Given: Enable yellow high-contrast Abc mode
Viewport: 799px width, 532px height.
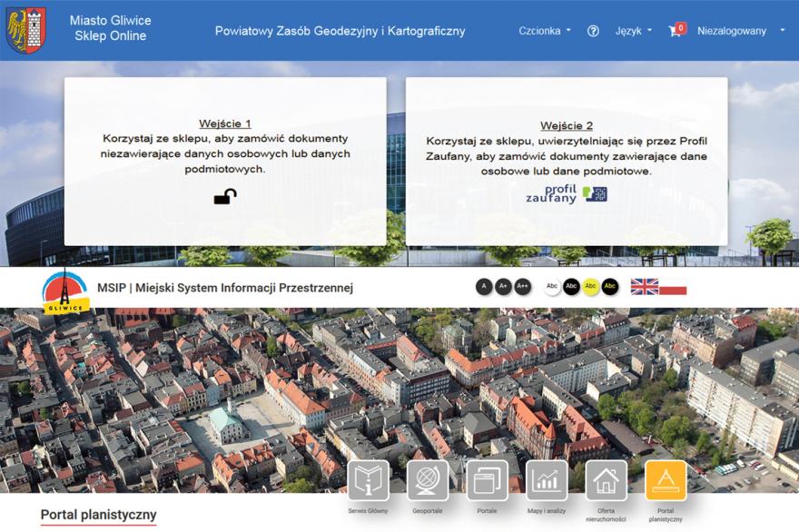Looking at the screenshot, I should pos(590,286).
